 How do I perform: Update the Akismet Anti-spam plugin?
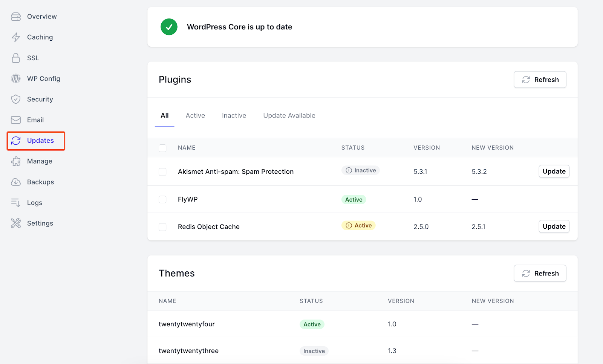coord(554,171)
